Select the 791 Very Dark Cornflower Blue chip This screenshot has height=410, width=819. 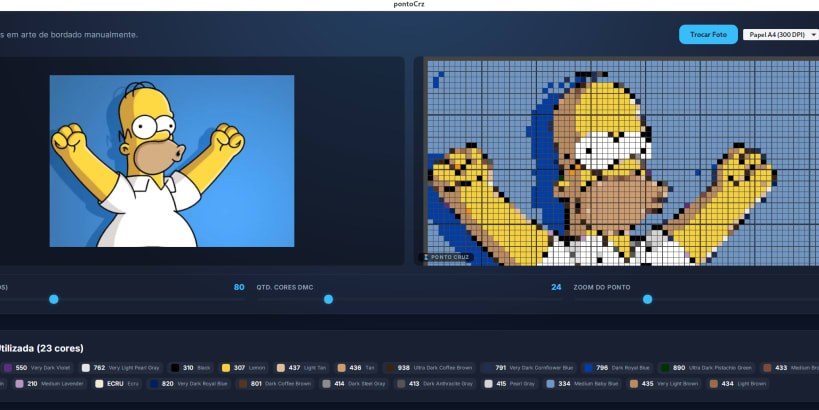coord(529,368)
